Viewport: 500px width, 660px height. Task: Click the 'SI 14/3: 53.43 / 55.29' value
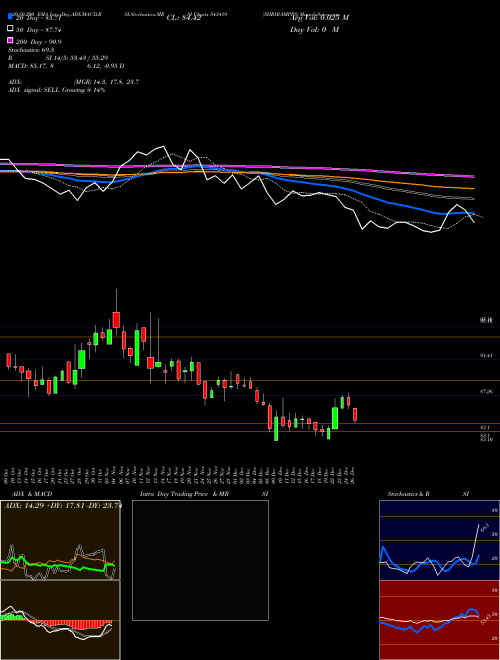[x=77, y=58]
